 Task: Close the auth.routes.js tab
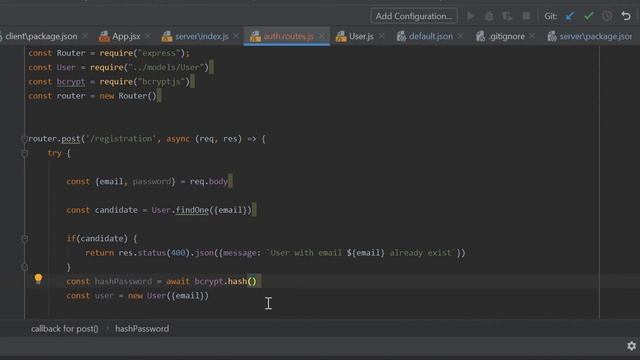click(x=322, y=36)
